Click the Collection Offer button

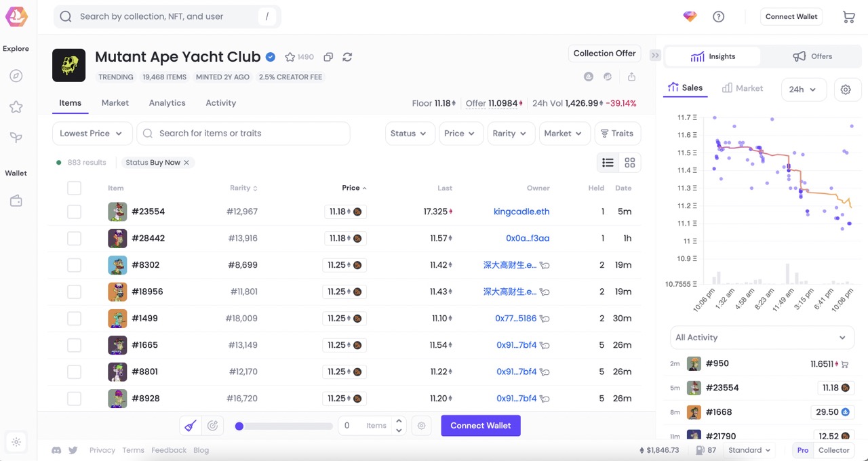click(604, 53)
